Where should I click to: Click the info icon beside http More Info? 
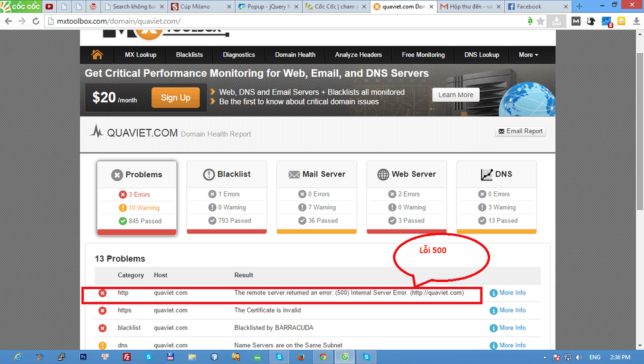pos(493,293)
